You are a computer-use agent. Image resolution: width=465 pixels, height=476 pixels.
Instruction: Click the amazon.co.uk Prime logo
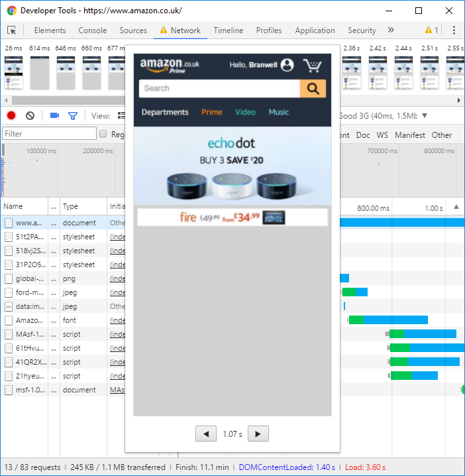pos(170,66)
